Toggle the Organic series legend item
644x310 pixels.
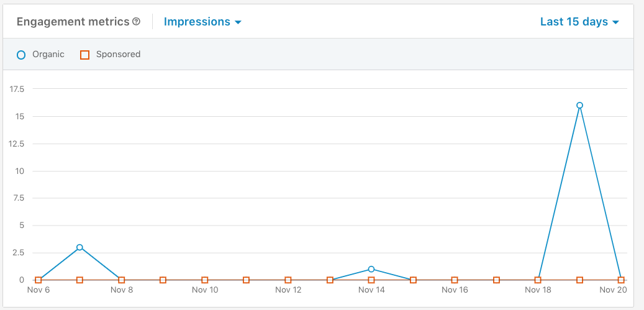(x=41, y=55)
